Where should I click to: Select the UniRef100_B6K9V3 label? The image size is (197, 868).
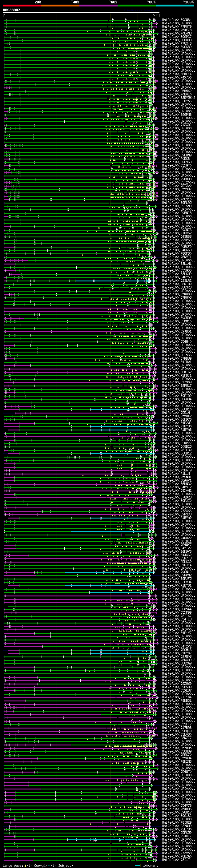(177, 551)
